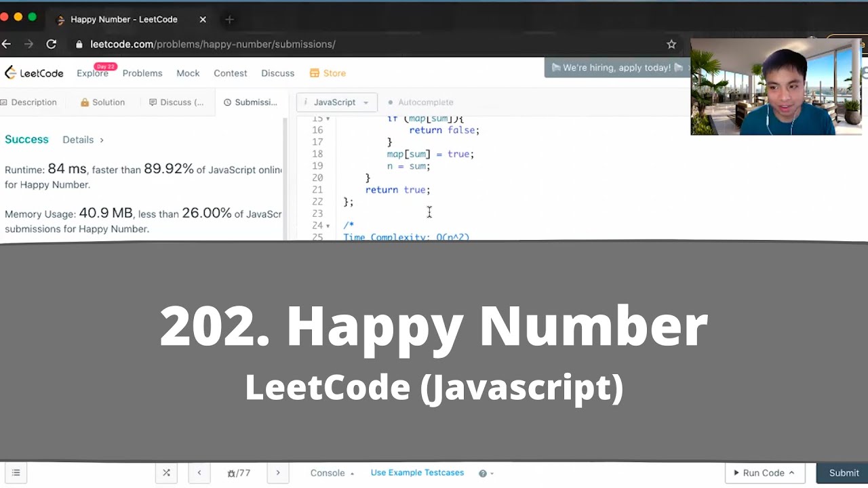Toggle the Autocomplete option
This screenshot has width=868, height=488.
tap(420, 102)
